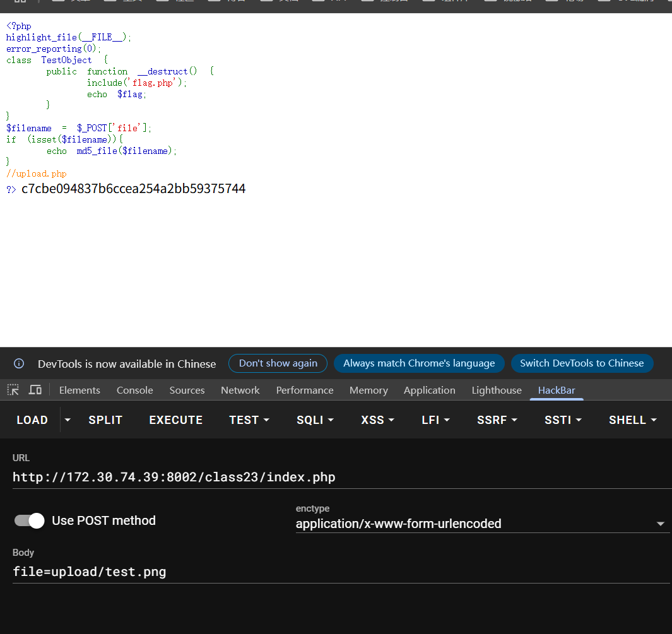672x634 pixels.
Task: Click the echo $flag line
Action: pos(117,94)
